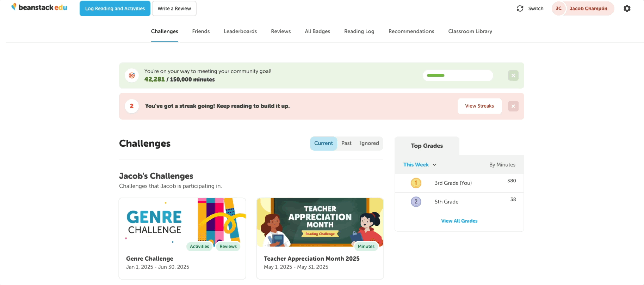Open the Genre Challenge banner image

(182, 223)
